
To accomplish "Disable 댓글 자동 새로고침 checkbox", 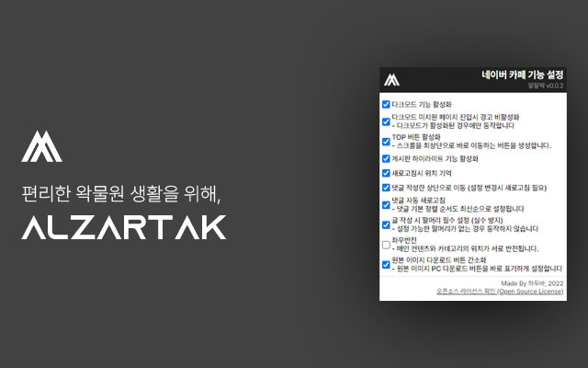I will click(386, 205).
